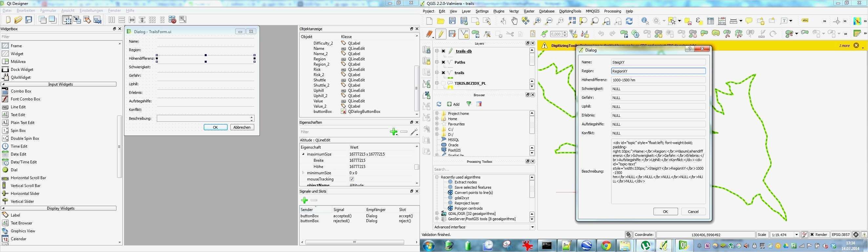This screenshot has height=252, width=868.
Task: Click Cancel in the QGIS Dialog
Action: pyautogui.click(x=693, y=212)
